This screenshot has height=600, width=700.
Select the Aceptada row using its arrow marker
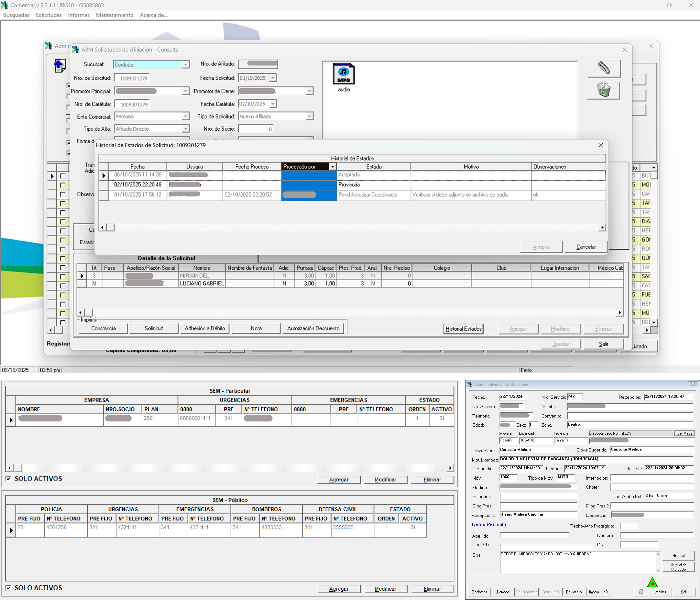coord(104,175)
